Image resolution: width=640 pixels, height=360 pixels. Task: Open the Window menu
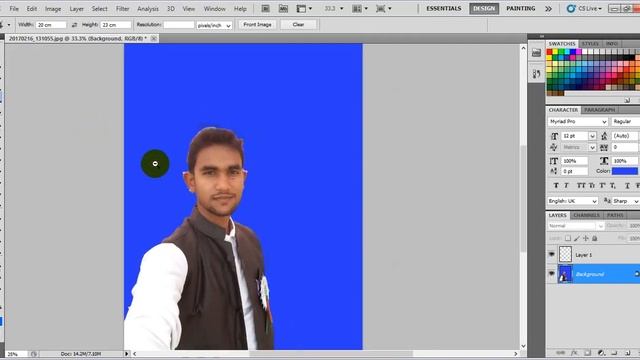coord(214,9)
